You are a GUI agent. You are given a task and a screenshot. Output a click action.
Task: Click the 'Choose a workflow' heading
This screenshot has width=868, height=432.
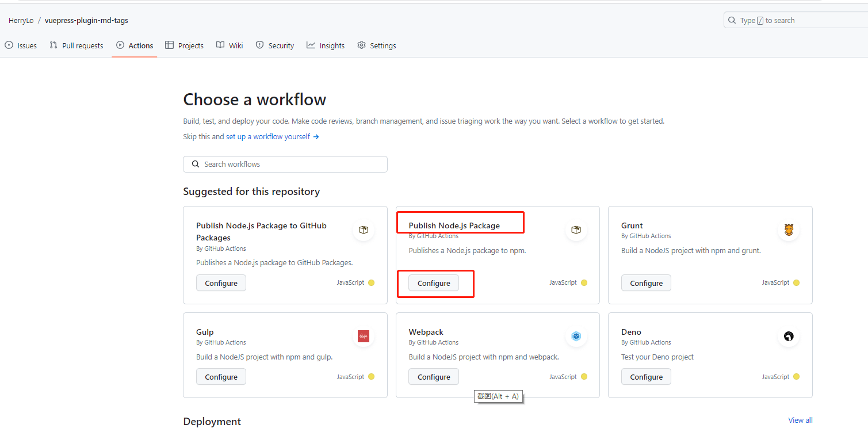click(255, 100)
